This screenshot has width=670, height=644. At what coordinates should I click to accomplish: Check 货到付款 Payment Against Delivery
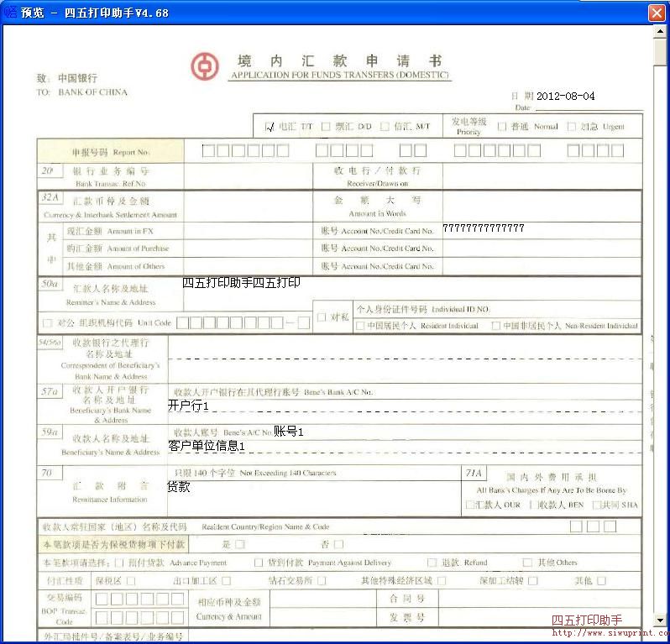tap(259, 563)
